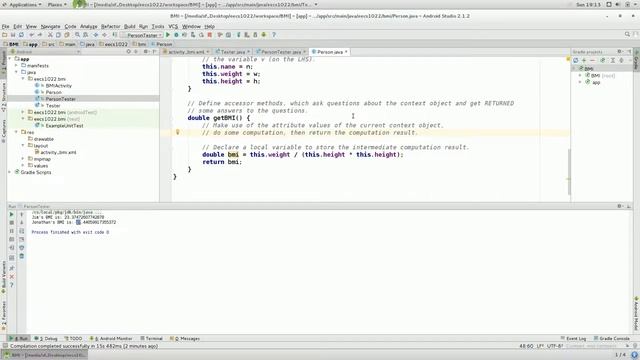Viewport: 640px width, 360px height.
Task: Open the Android view selector dropdown in the Project panel
Action: coord(45,52)
